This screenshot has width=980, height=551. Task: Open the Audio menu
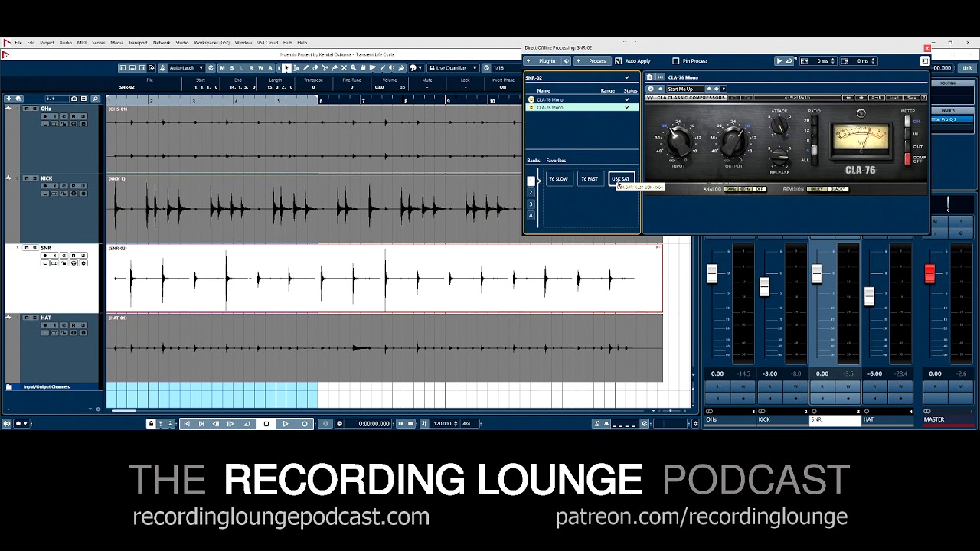coord(66,43)
